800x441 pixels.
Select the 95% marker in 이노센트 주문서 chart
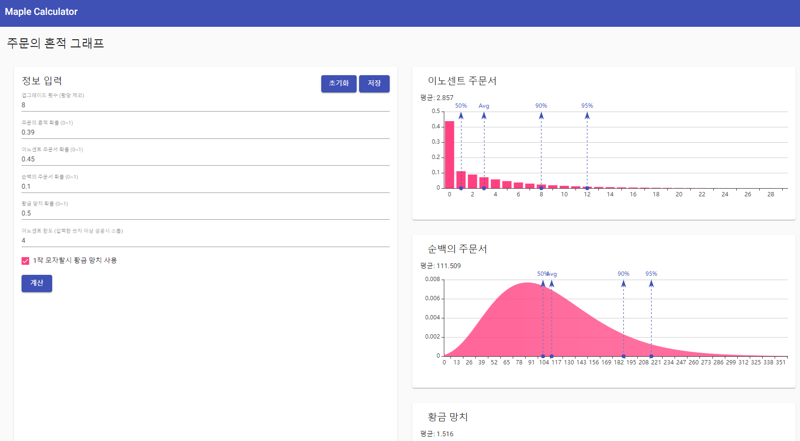coord(587,106)
